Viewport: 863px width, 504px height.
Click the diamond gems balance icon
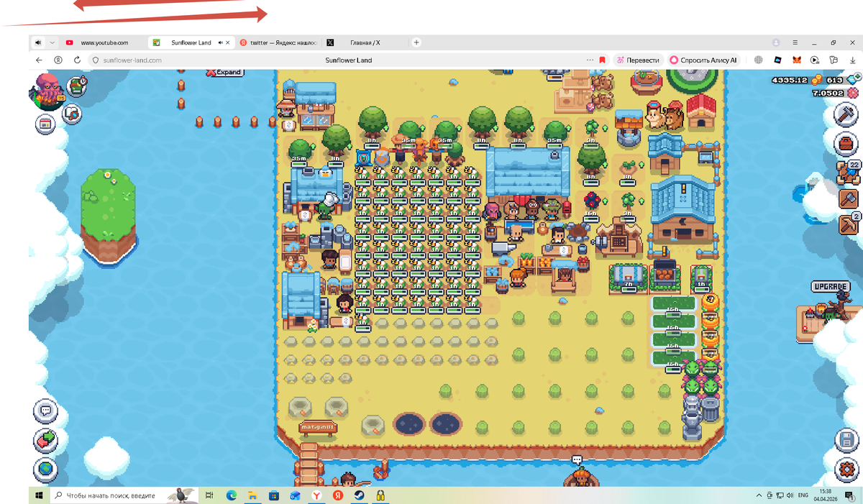pos(854,80)
